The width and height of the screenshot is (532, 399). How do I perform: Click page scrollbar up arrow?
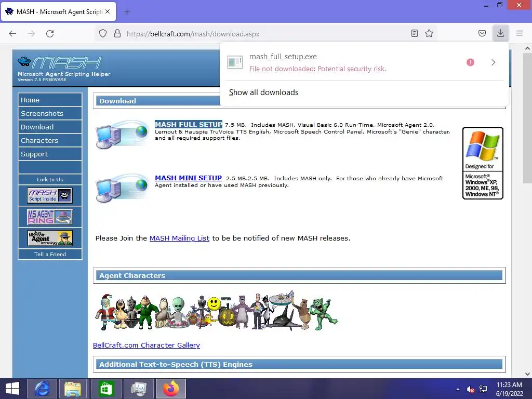coord(527,48)
